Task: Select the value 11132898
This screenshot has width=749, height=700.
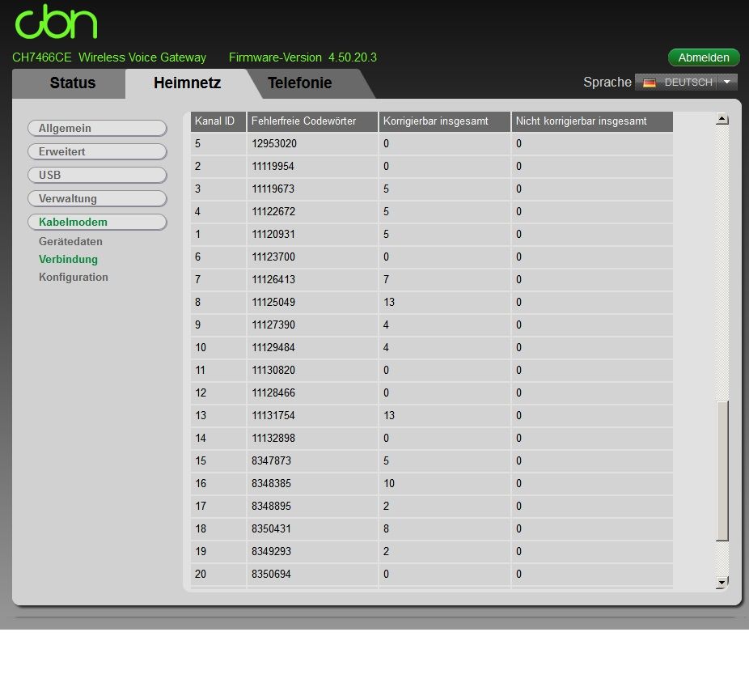Action: click(x=273, y=438)
